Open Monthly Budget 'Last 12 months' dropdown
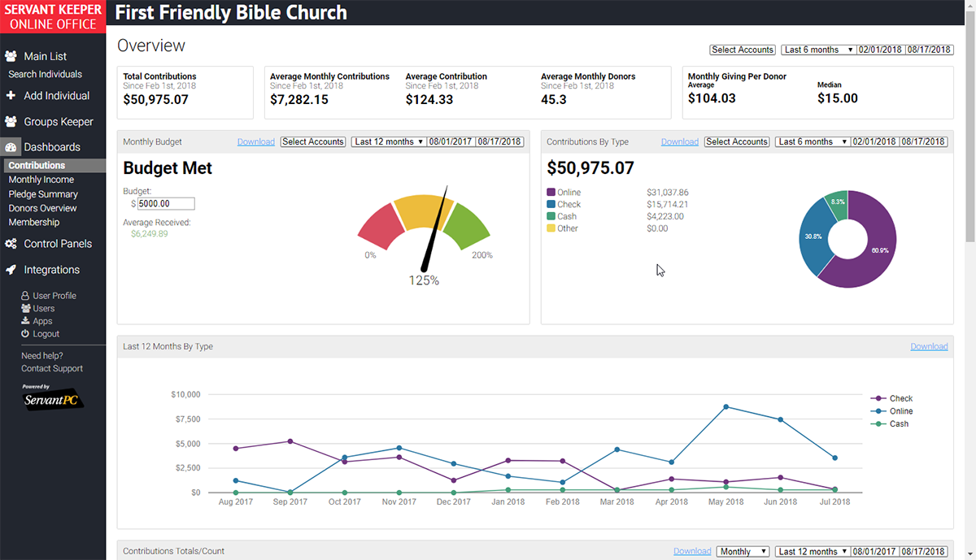Viewport: 976px width, 560px height. pyautogui.click(x=390, y=141)
